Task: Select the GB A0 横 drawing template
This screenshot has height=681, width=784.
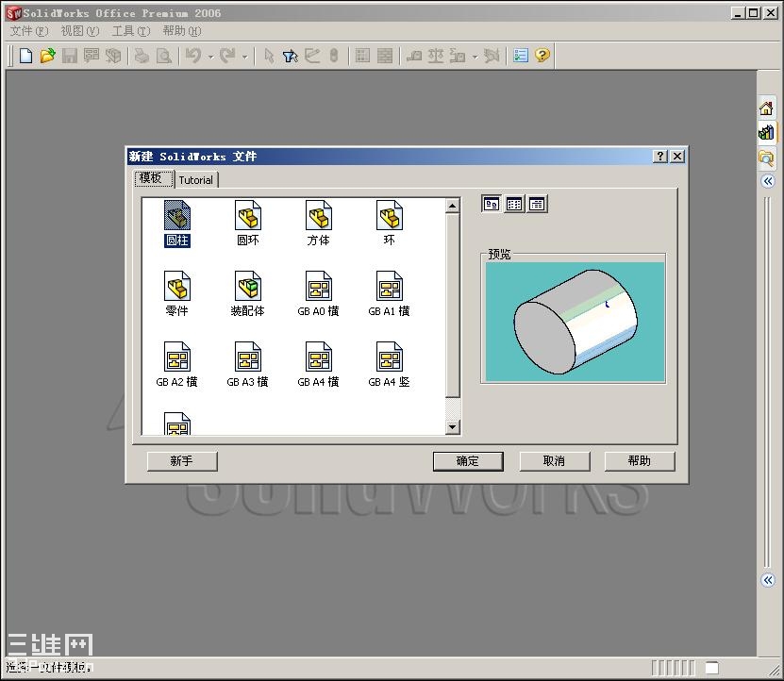Action: 319,294
